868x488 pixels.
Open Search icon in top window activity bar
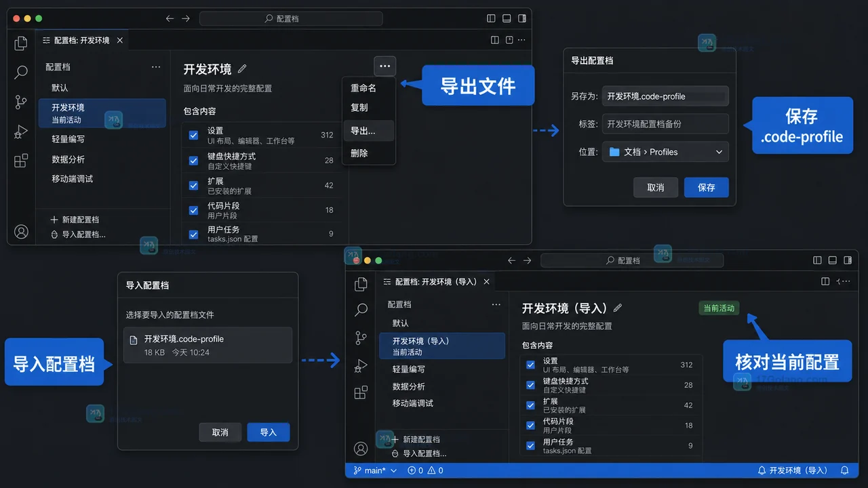(x=21, y=72)
